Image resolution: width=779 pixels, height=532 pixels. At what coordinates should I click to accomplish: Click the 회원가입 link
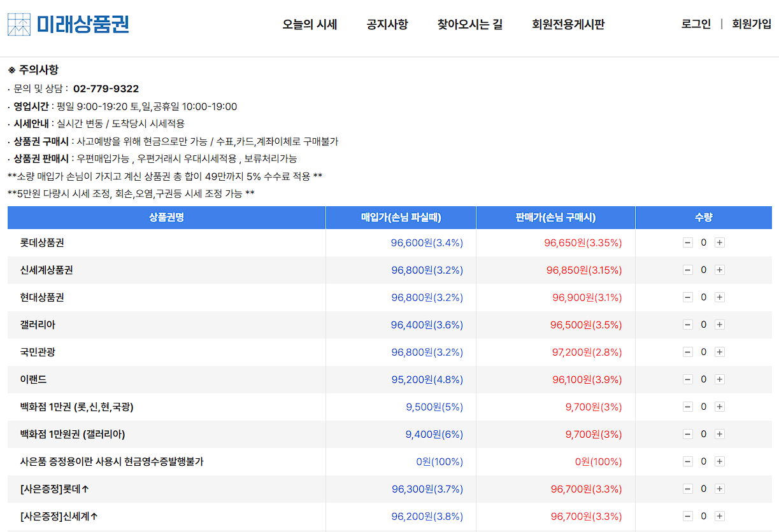click(x=752, y=24)
